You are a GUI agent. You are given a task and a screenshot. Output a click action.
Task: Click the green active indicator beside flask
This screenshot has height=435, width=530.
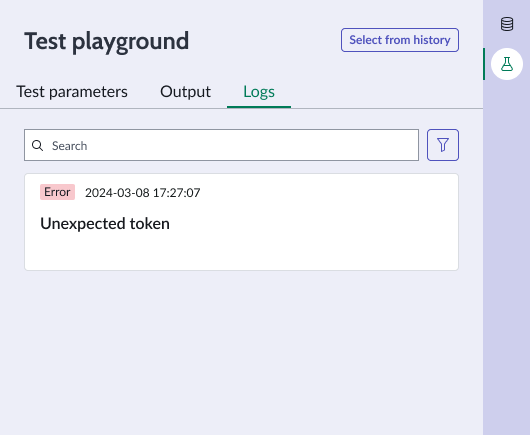[484, 64]
